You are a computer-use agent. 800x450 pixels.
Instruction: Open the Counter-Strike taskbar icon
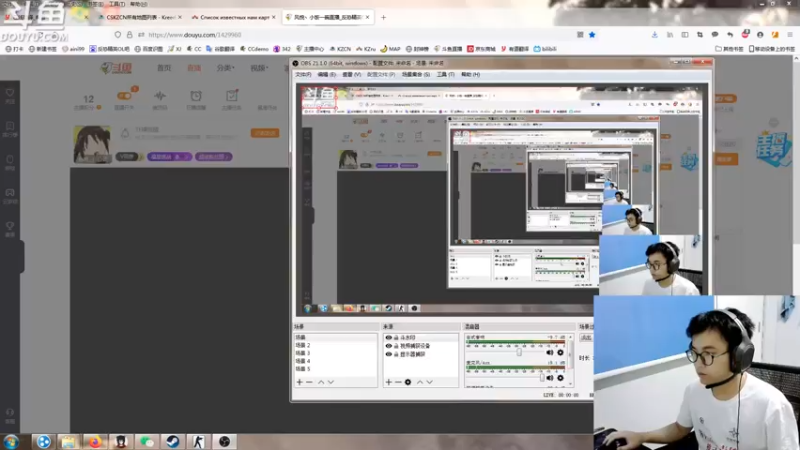coord(198,441)
